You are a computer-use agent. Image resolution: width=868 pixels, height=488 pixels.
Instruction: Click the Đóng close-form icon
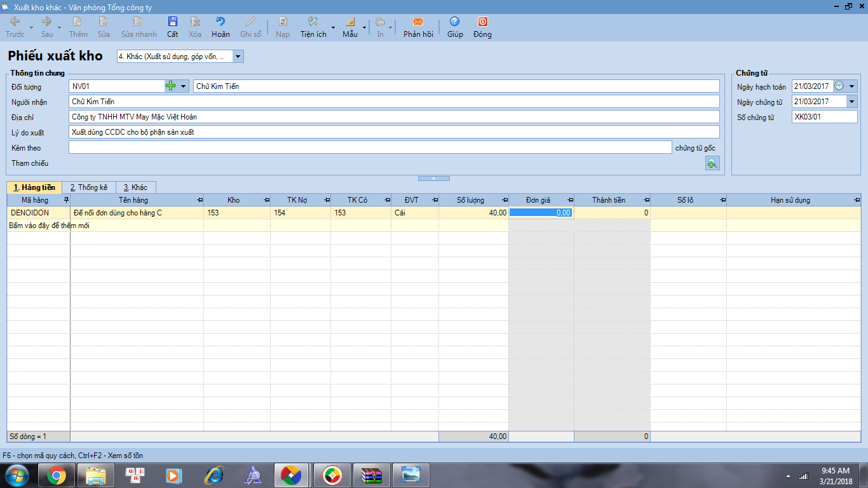click(x=482, y=22)
